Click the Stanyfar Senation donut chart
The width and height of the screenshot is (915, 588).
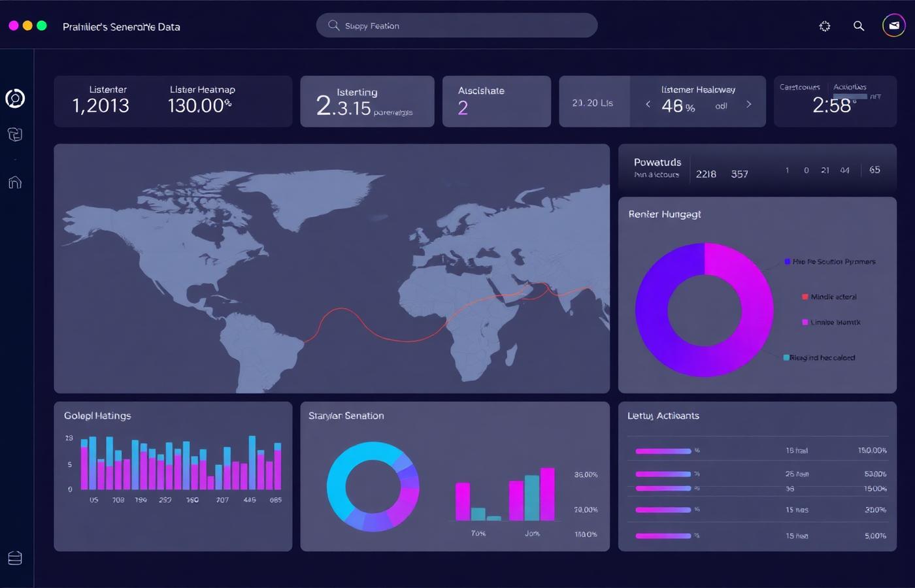click(373, 487)
